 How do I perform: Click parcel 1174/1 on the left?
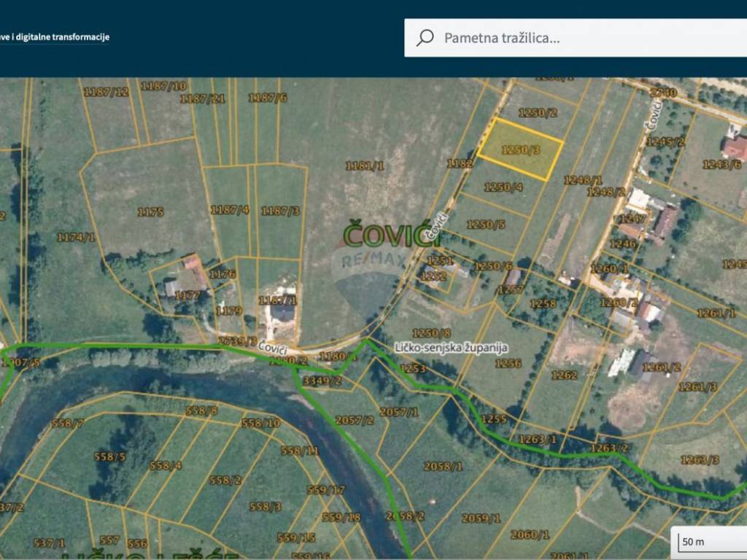75,237
